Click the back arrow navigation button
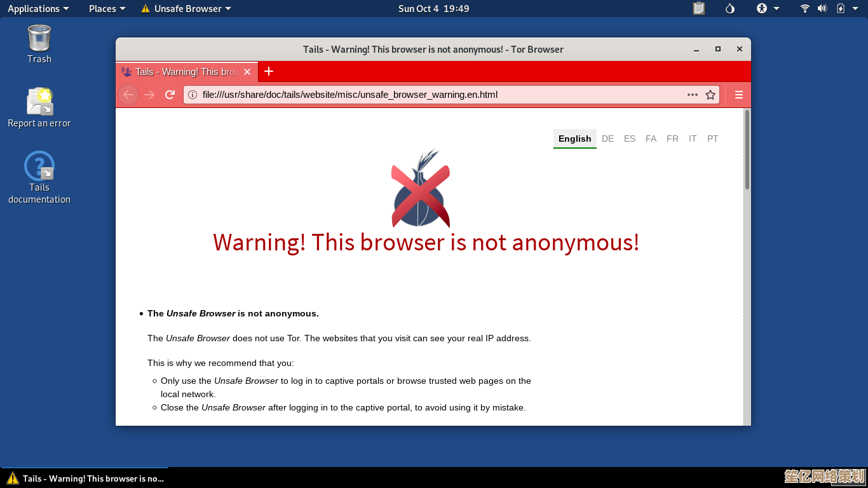The image size is (868, 488). point(128,95)
